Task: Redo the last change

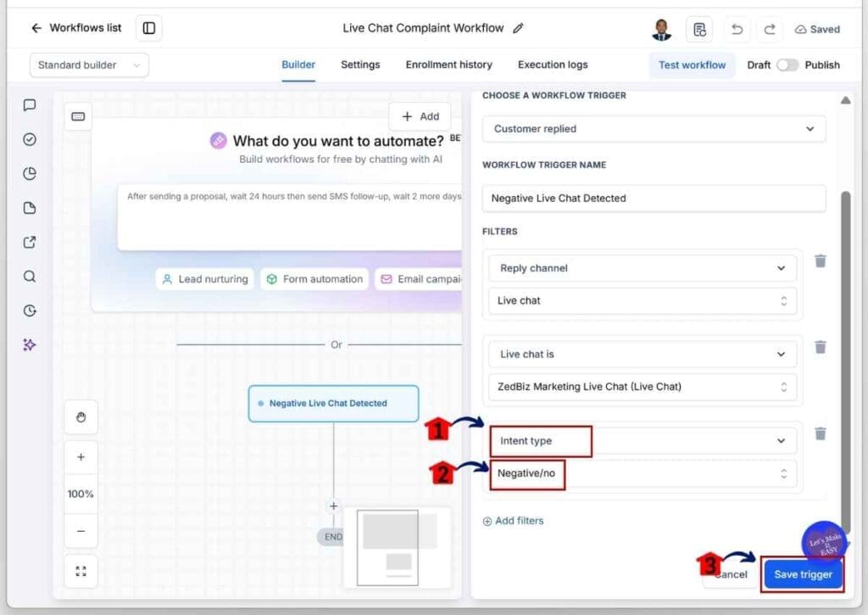Action: [x=770, y=29]
